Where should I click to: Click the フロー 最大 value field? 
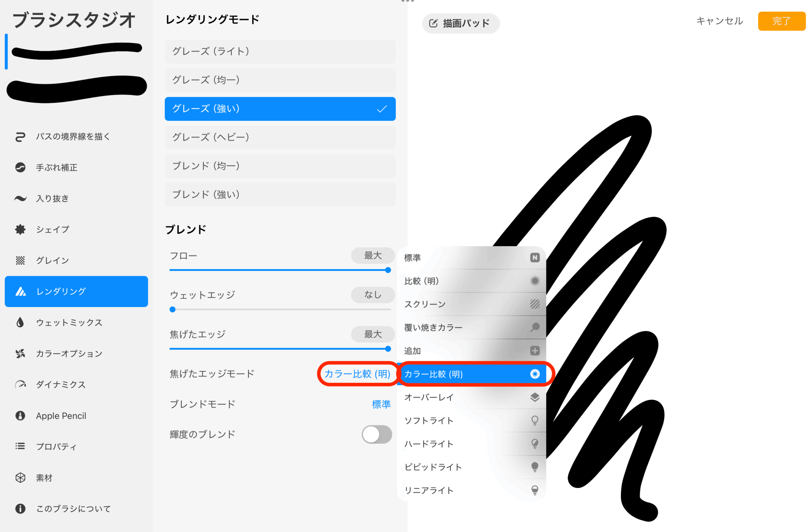coord(373,256)
